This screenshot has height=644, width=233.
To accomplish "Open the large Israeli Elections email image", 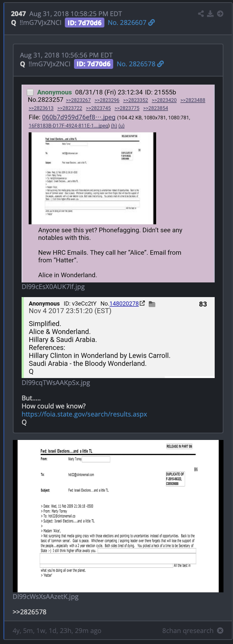I will pos(118,516).
